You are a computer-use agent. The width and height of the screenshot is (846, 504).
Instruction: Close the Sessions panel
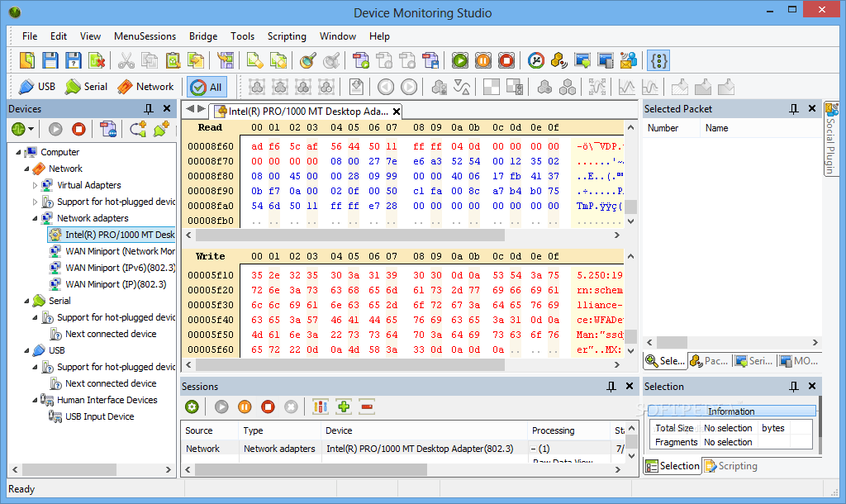coord(629,387)
